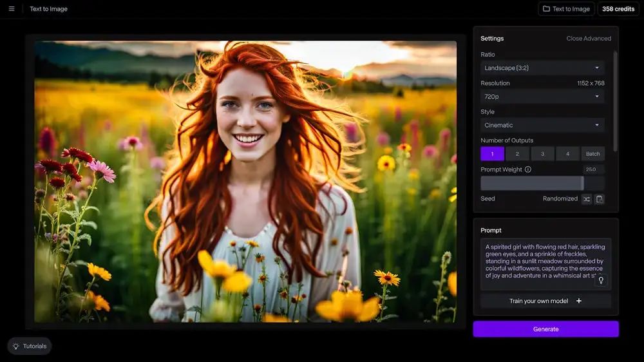The width and height of the screenshot is (644, 362).
Task: Expand the Style dropdown showing Cinematic
Action: 542,125
